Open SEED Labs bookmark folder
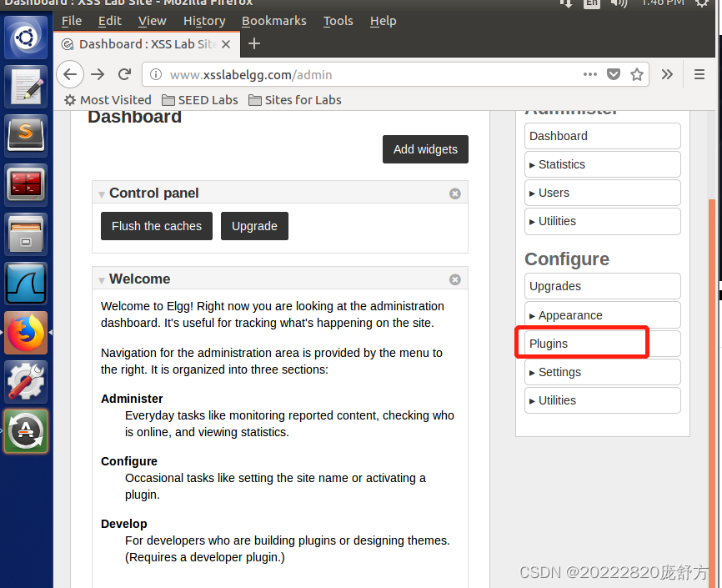Screen dimensions: 722x588 [x=200, y=100]
